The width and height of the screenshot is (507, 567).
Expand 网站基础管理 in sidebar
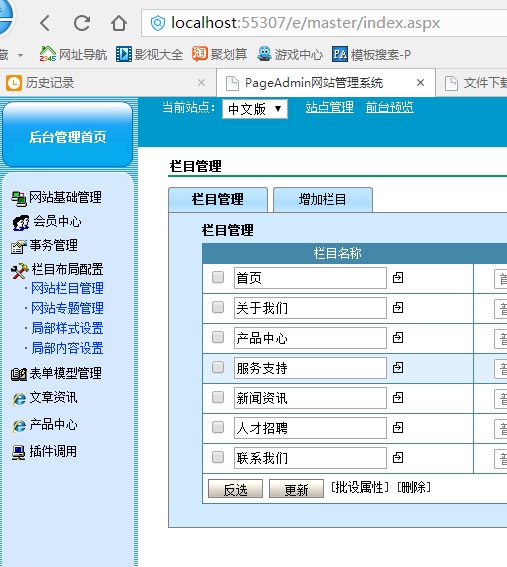click(57, 198)
